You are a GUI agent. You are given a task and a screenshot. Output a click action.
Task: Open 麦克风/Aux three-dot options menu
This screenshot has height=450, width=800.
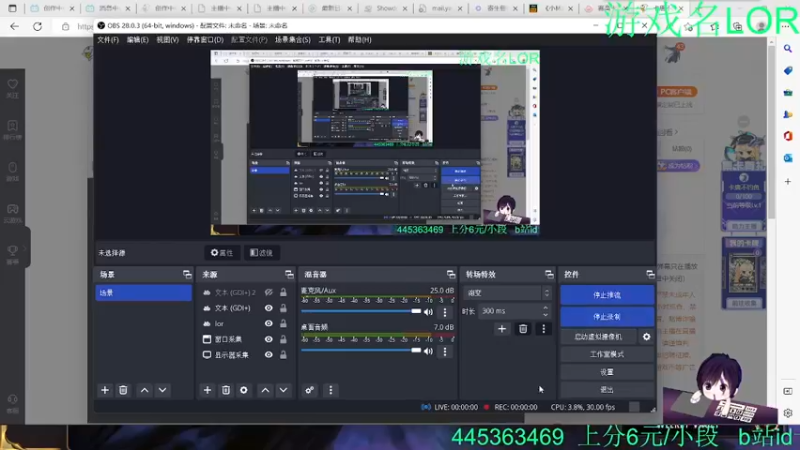(x=445, y=312)
